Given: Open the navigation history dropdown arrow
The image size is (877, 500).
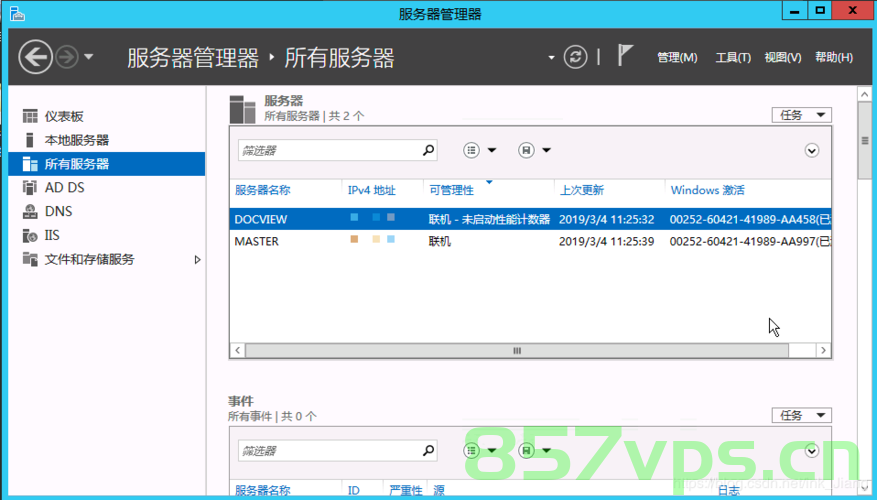Looking at the screenshot, I should click(88, 56).
